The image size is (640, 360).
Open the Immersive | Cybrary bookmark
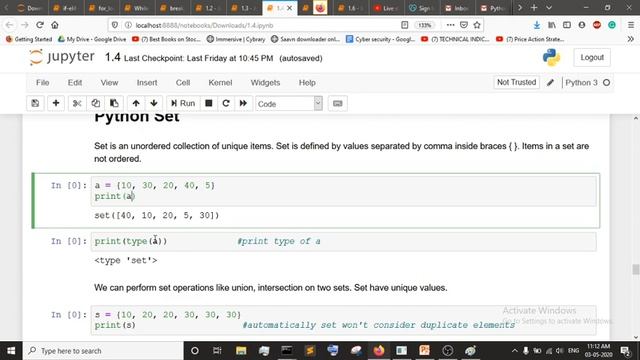(236, 39)
